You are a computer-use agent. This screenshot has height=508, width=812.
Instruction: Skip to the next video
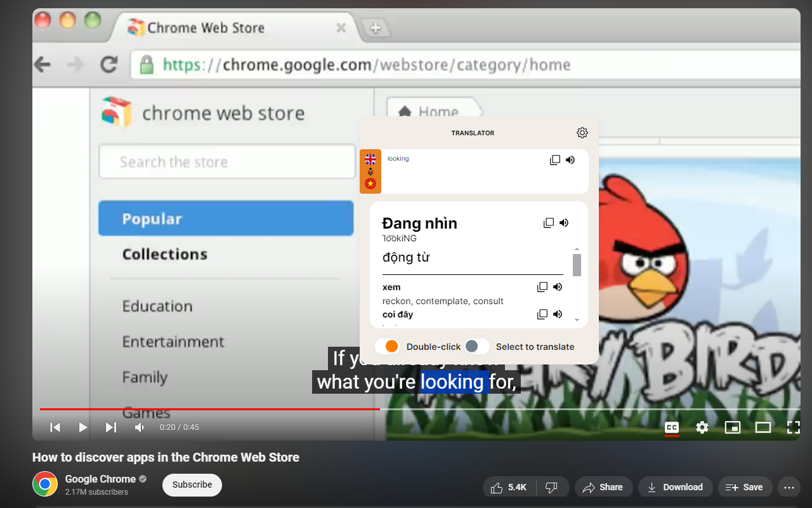(111, 427)
